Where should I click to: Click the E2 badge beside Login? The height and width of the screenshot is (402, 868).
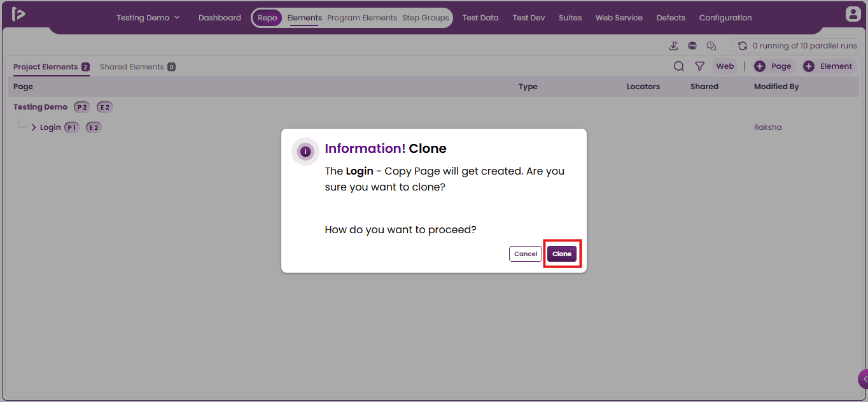(x=94, y=127)
